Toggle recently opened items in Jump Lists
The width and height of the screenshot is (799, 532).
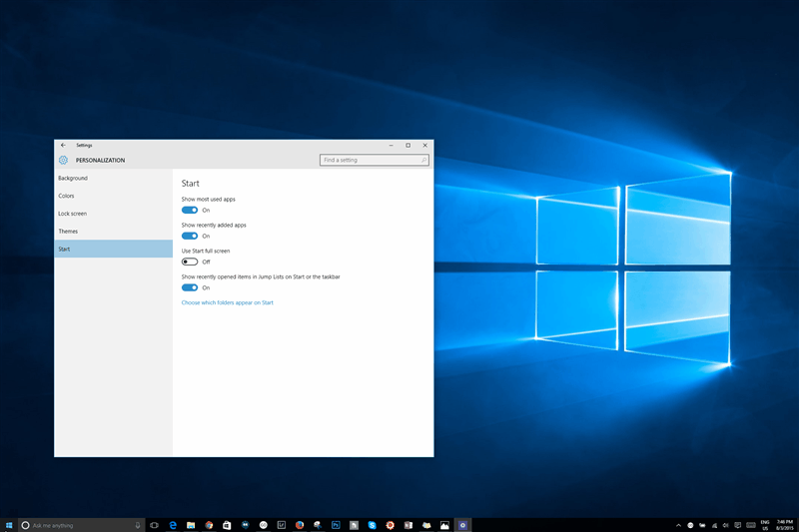click(x=190, y=287)
